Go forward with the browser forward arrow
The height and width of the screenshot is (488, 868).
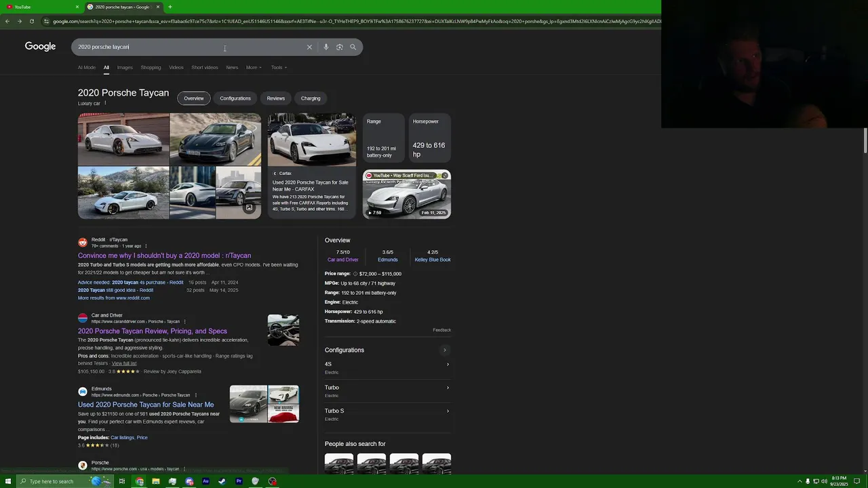[x=20, y=21]
